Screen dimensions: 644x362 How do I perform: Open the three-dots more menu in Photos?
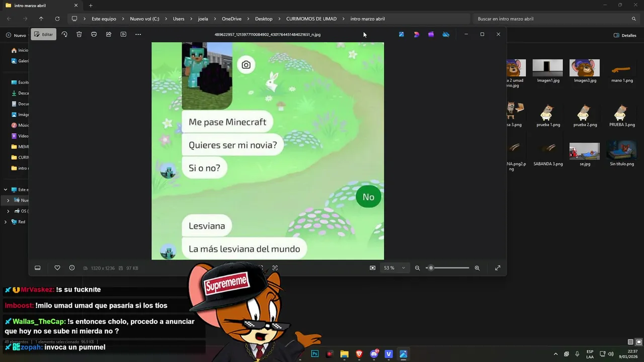click(x=138, y=35)
